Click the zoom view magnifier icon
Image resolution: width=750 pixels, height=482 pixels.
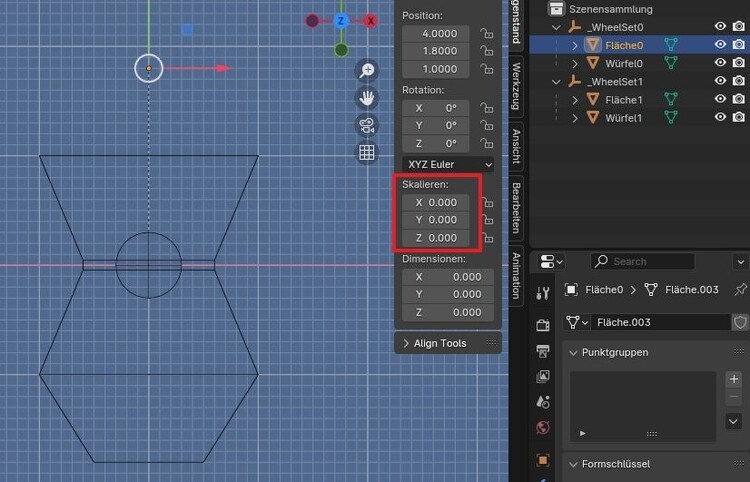click(x=367, y=70)
